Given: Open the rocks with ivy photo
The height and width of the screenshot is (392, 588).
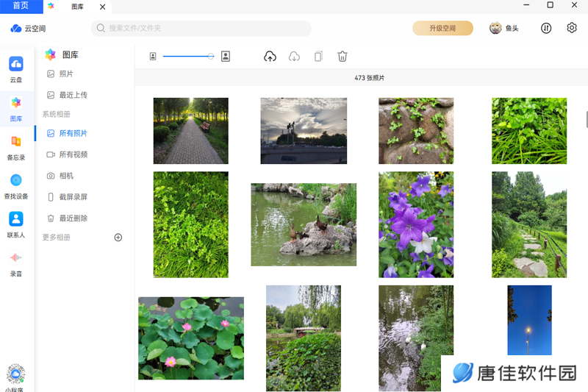Looking at the screenshot, I should (x=416, y=131).
